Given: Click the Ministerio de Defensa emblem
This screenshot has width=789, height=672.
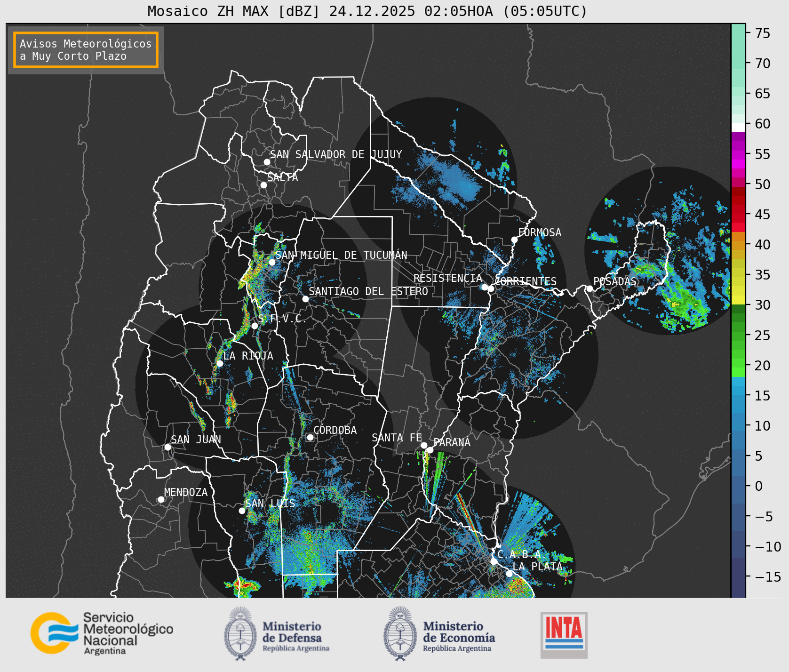Looking at the screenshot, I should [x=241, y=633].
